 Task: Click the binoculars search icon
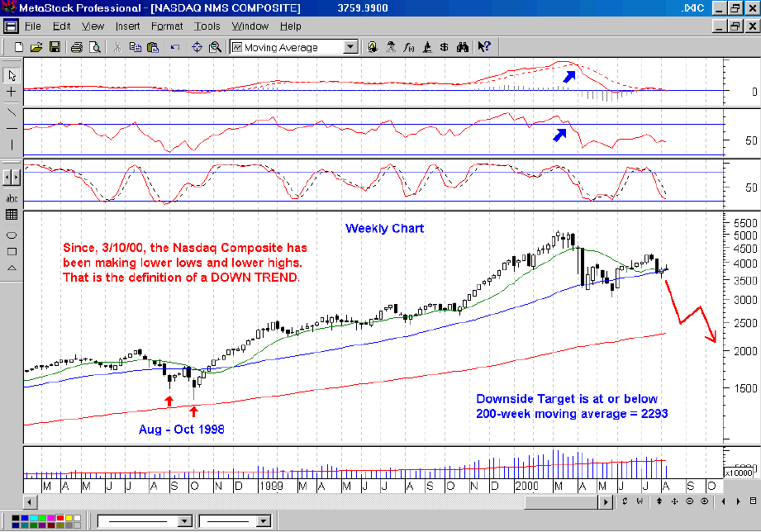463,47
